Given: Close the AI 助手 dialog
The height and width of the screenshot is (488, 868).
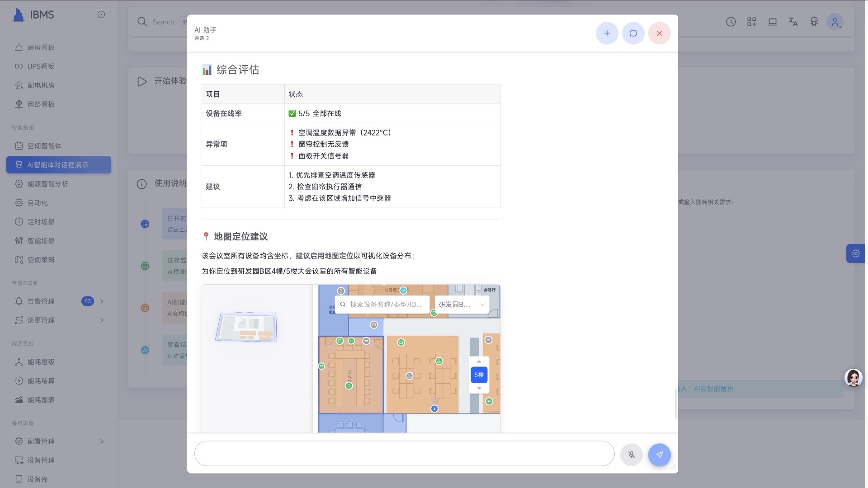Looking at the screenshot, I should point(659,33).
